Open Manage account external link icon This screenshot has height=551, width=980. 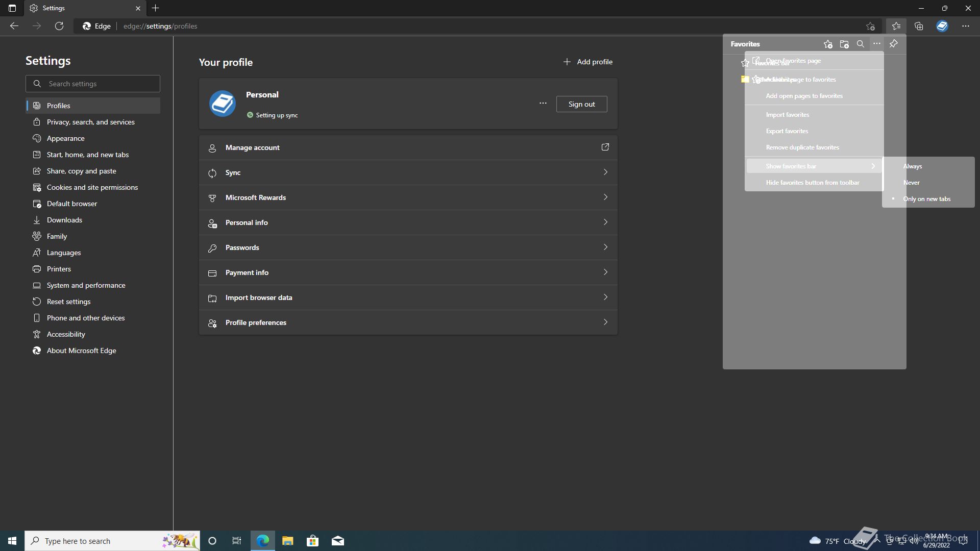point(605,147)
